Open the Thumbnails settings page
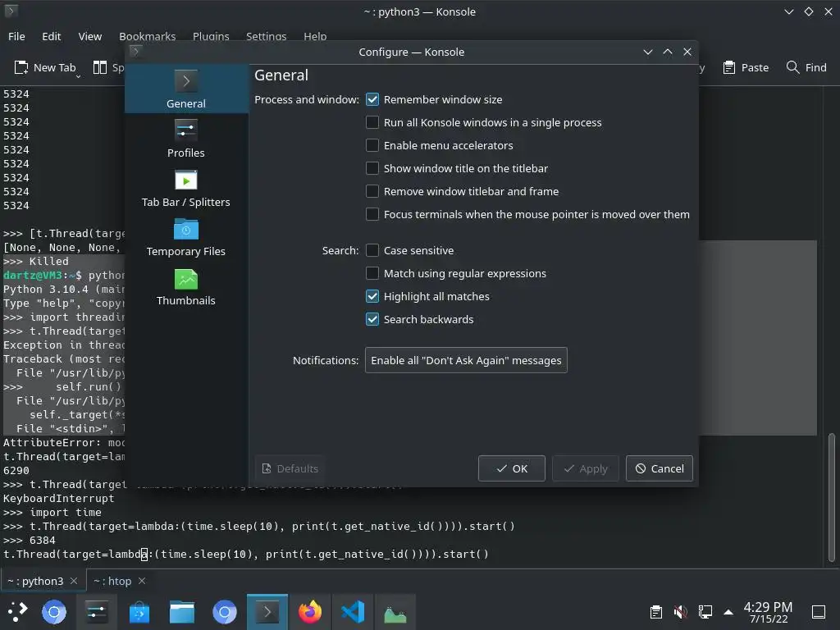Viewport: 840px width, 630px height. point(186,286)
